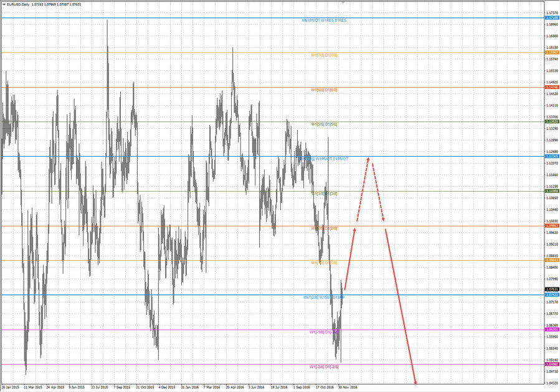Click the 26 Jan 2015 date label

pyautogui.click(x=10, y=386)
